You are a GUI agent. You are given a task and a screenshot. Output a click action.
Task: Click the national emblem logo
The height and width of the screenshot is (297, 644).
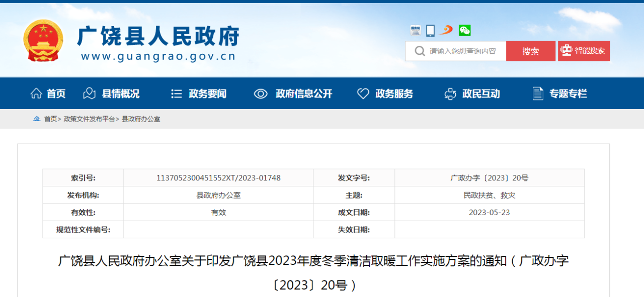(44, 40)
